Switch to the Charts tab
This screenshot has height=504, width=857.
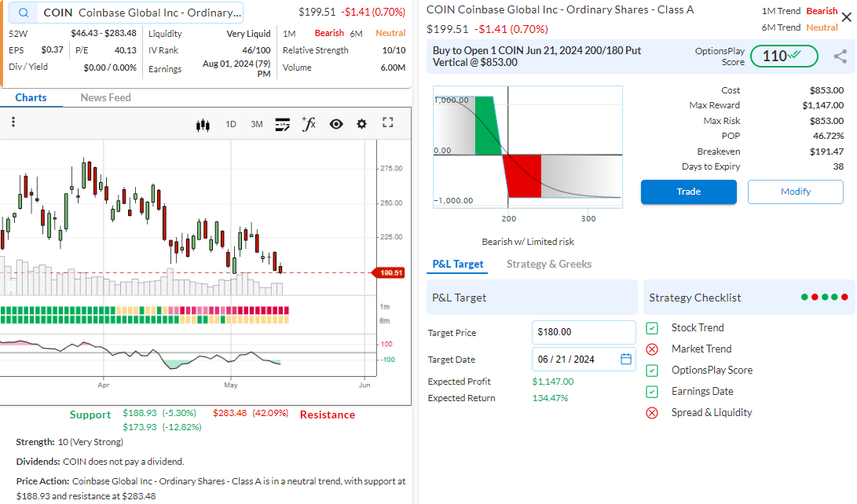coord(31,98)
